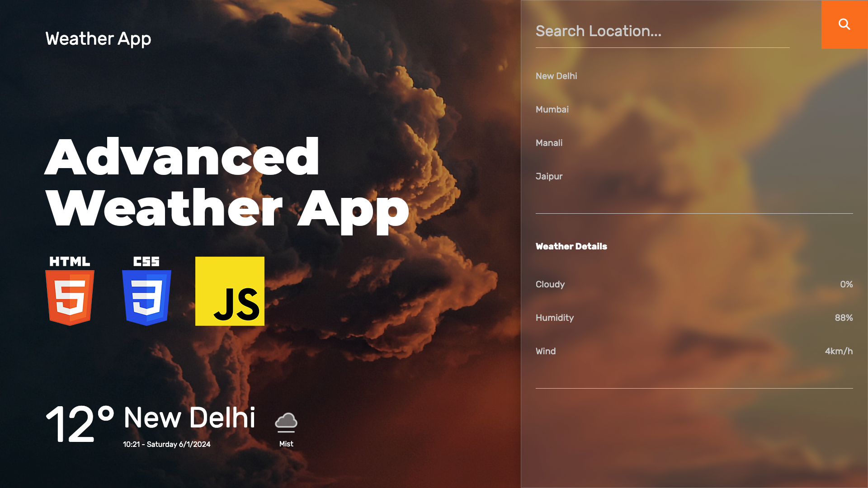Click on the Search Location input field

pos(662,31)
